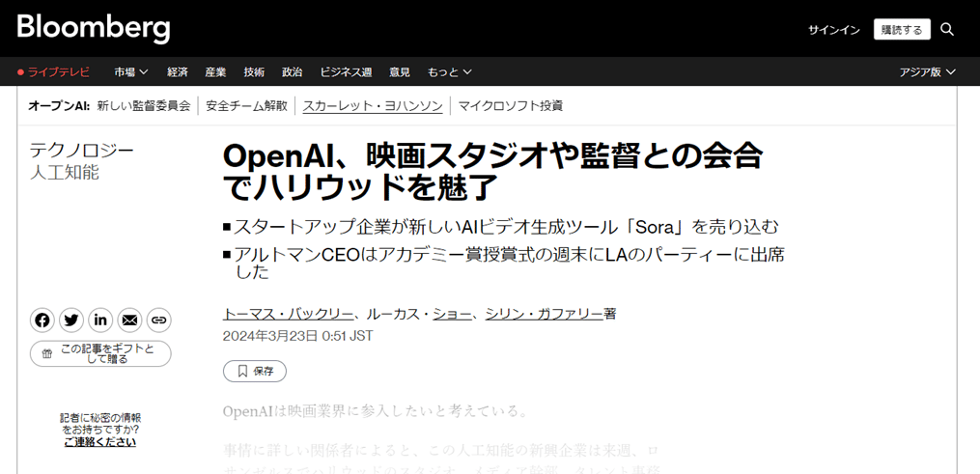Image resolution: width=980 pixels, height=474 pixels.
Task: Click the red live TV dot
Action: point(20,72)
